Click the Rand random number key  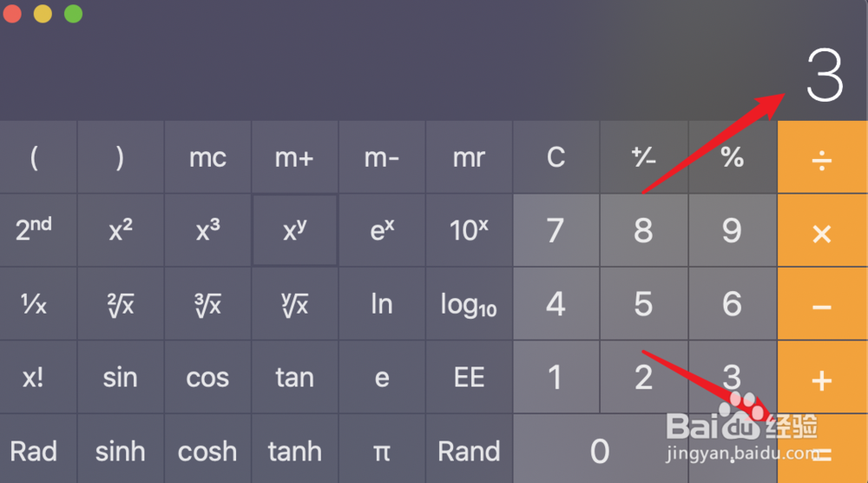tap(469, 451)
